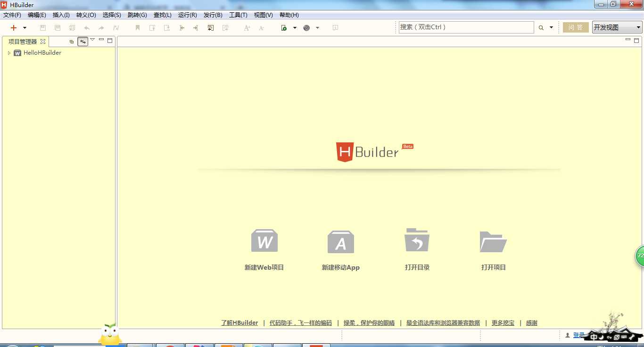The image size is (644, 347).
Task: Open the 项目管理器 view menu triangle
Action: point(92,40)
